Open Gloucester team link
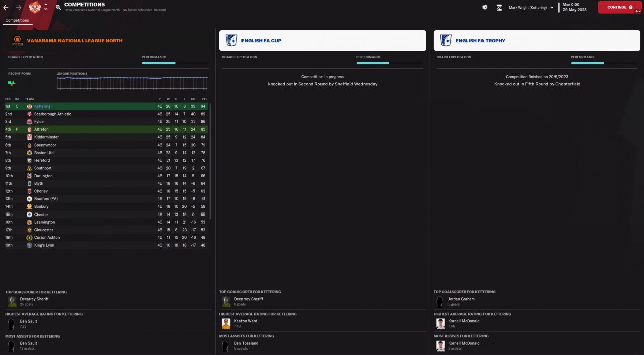644x355 pixels. tap(44, 230)
